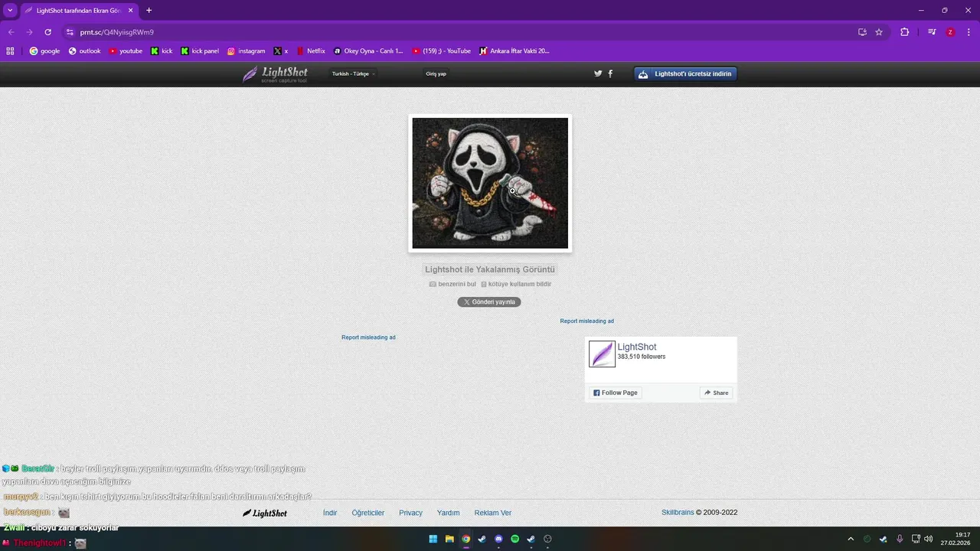Screen dimensions: 980x551
Task: Go back using the browser back arrow
Action: pyautogui.click(x=11, y=32)
